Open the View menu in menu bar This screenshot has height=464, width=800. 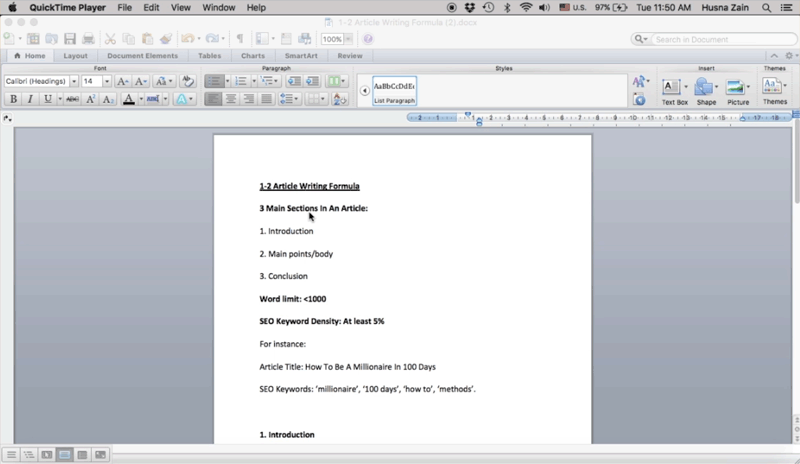180,7
